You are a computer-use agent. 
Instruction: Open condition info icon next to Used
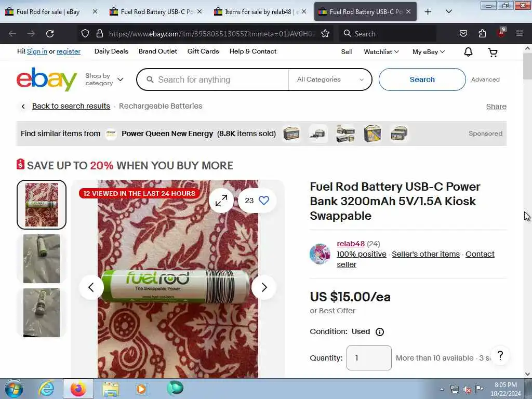[x=380, y=332]
